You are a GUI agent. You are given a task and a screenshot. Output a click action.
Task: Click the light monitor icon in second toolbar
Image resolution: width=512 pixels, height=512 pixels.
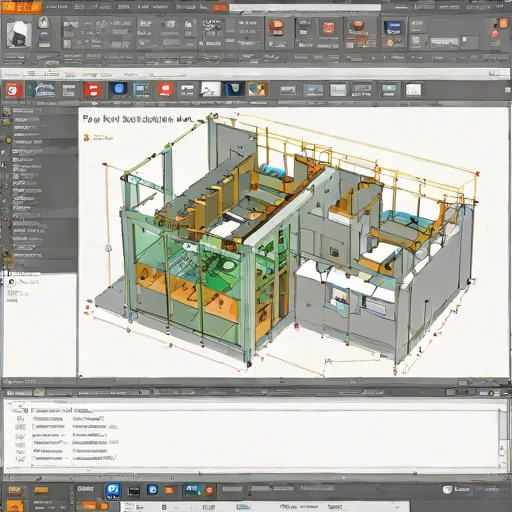pos(338,89)
